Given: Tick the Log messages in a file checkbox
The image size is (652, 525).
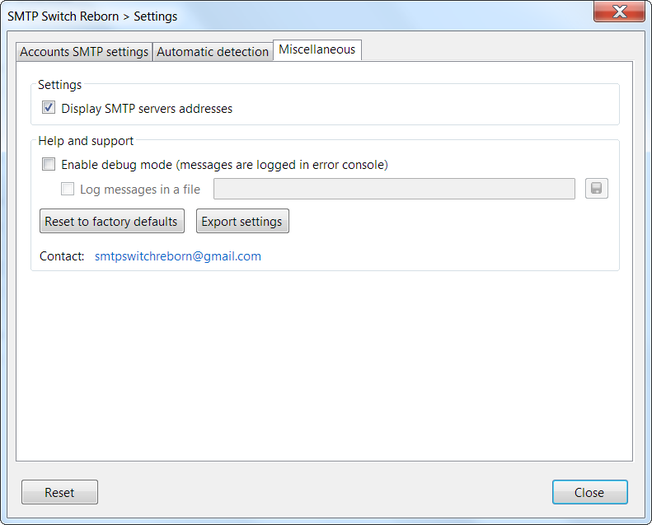Looking at the screenshot, I should [x=67, y=189].
